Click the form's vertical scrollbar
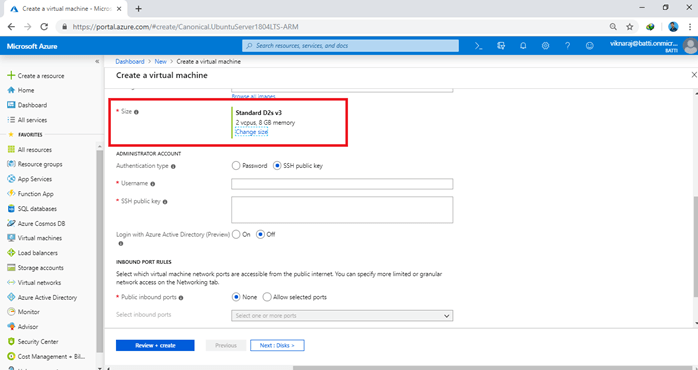698x370 pixels. pos(695,247)
